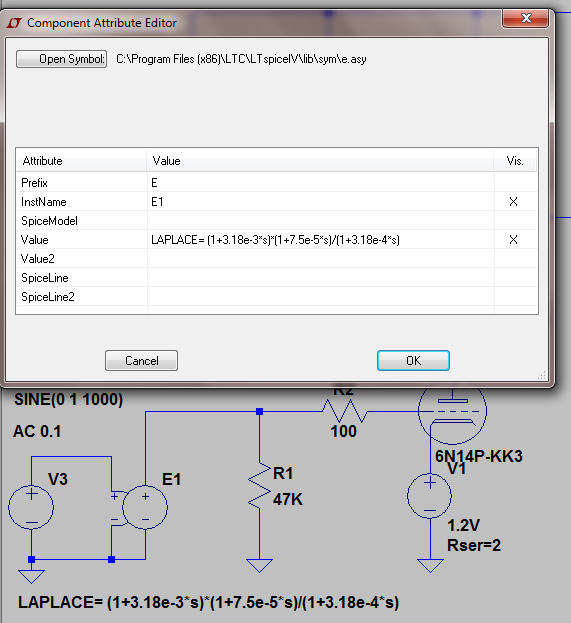Viewport: 571px width, 623px height.
Task: Click the 6N14P-KK3 tube label
Action: point(479,456)
